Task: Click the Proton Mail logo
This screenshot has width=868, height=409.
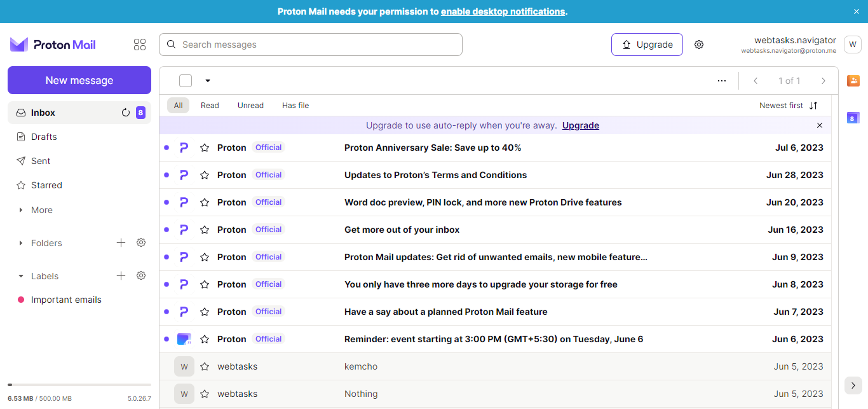Action: (x=53, y=45)
